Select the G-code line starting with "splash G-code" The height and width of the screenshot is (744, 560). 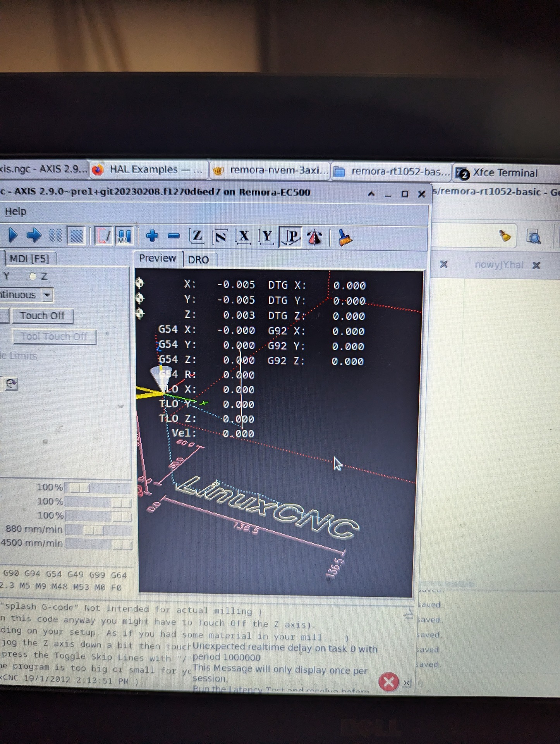point(132,609)
